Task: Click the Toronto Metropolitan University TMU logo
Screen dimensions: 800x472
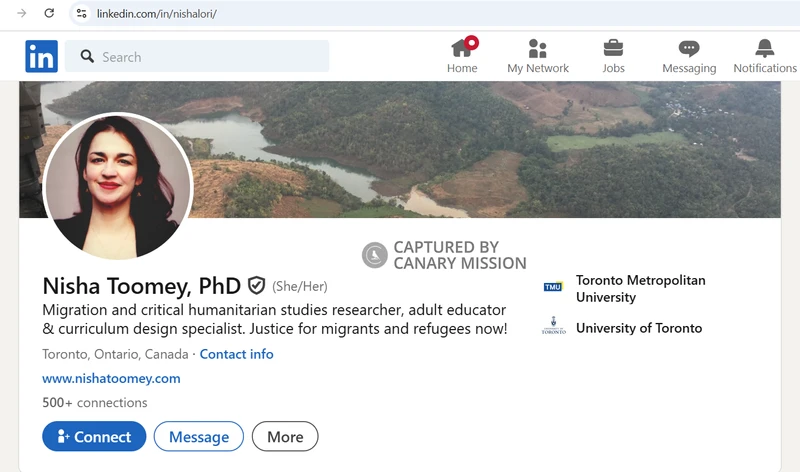Action: coord(553,287)
